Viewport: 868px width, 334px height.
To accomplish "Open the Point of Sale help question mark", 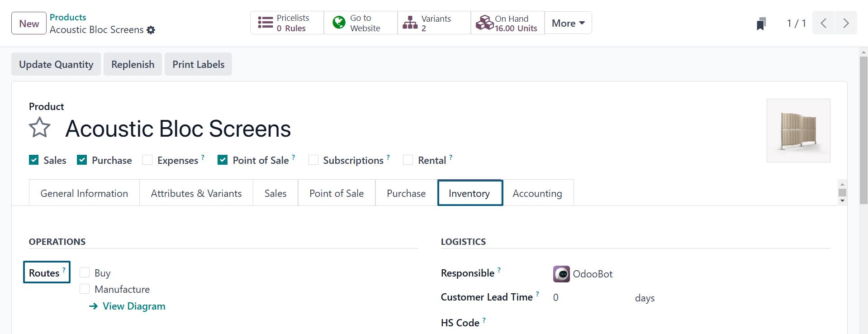I will coord(294,157).
